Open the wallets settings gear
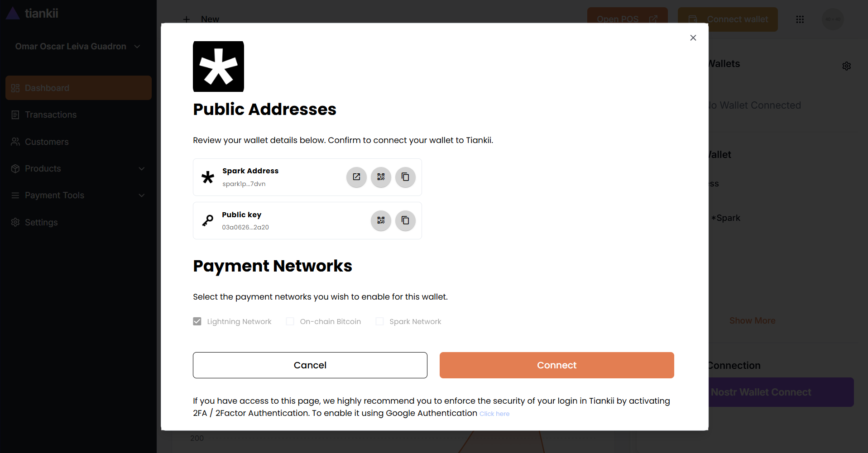The image size is (868, 453). (846, 66)
